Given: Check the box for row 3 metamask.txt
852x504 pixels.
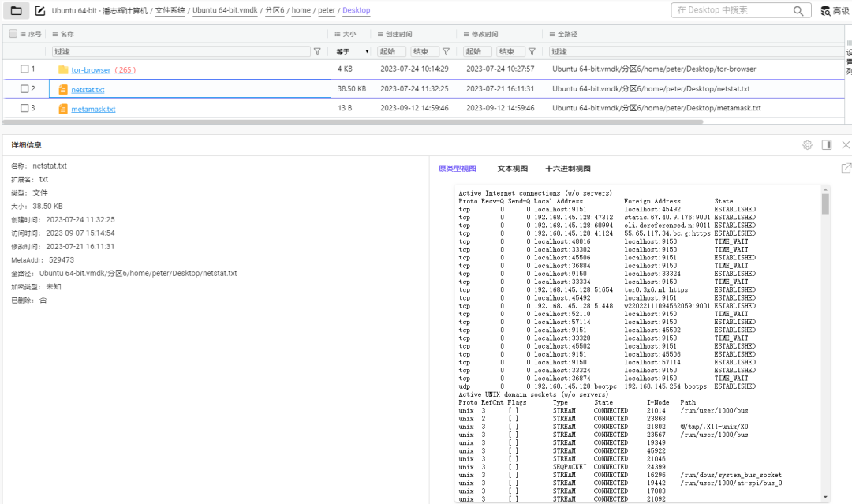Looking at the screenshot, I should coord(24,108).
